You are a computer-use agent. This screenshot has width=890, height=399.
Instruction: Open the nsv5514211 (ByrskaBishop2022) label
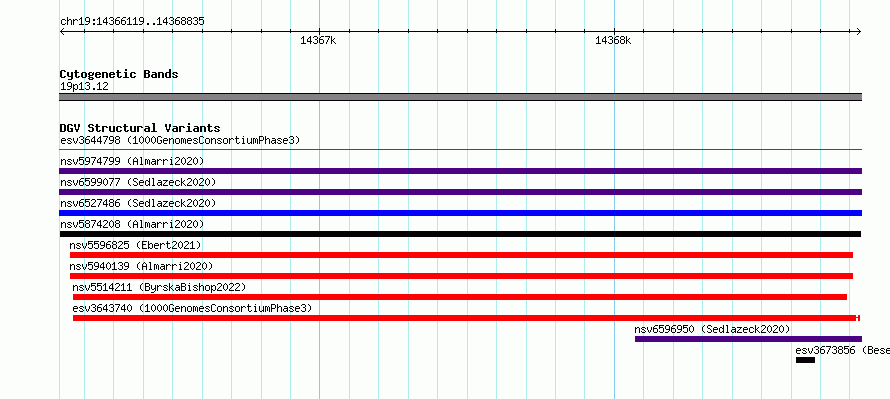click(x=159, y=287)
